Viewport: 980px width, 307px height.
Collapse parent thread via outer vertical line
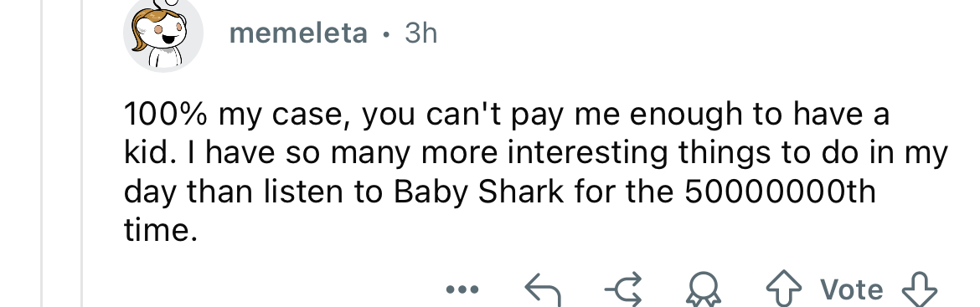[42, 154]
